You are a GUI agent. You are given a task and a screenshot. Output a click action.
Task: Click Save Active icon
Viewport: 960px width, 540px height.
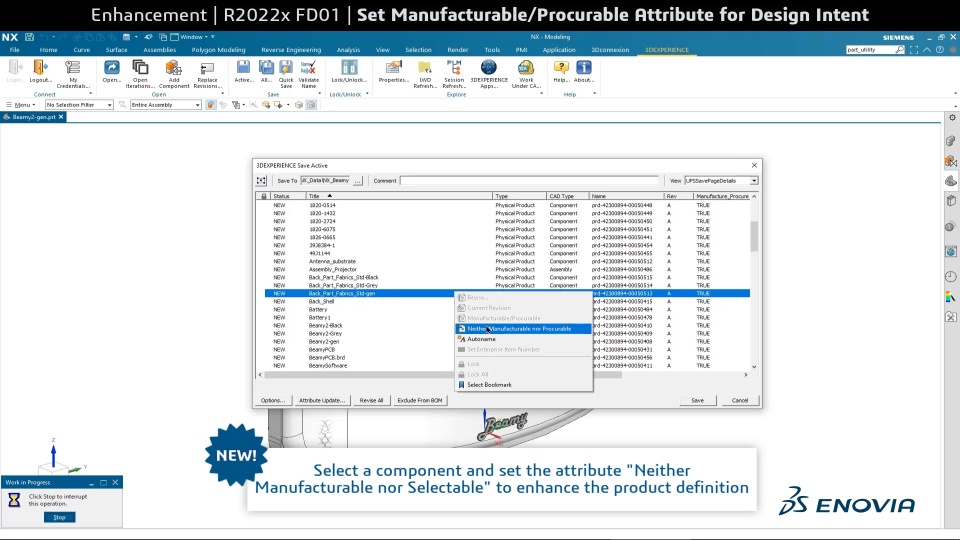point(244,72)
